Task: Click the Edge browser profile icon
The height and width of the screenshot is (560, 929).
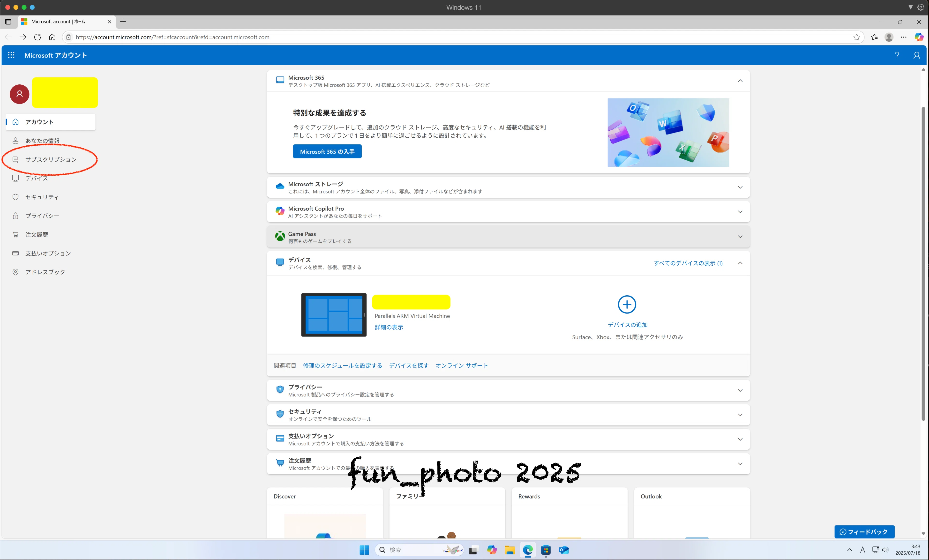Action: [889, 37]
